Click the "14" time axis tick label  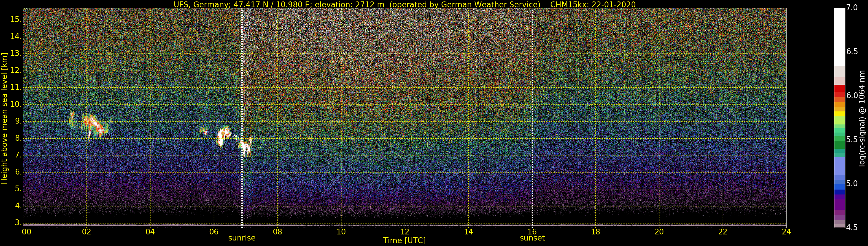[x=468, y=232]
